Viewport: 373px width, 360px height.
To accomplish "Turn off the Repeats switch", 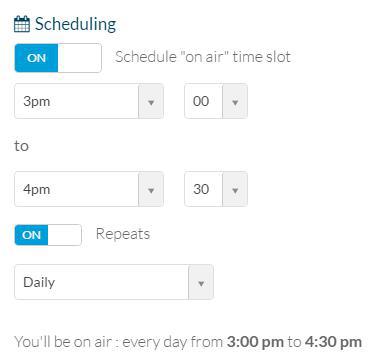I will 48,235.
